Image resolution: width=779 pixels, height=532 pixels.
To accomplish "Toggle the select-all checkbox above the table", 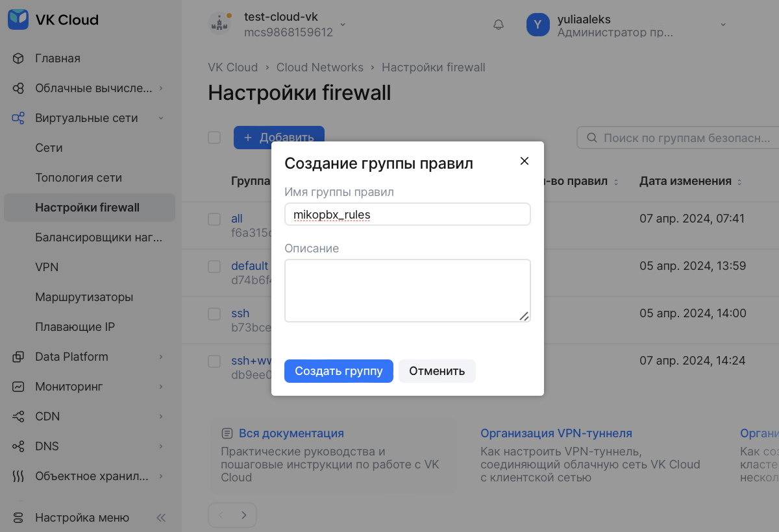I will [214, 138].
